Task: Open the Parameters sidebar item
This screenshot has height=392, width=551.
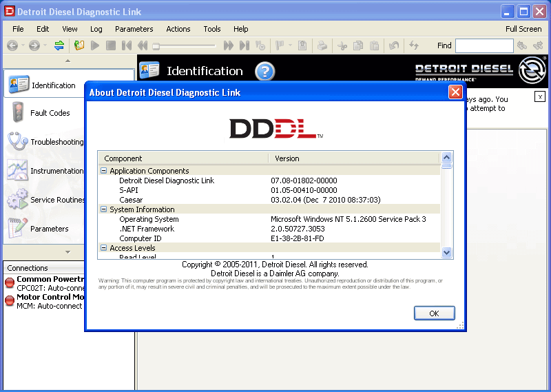Action: (x=49, y=229)
